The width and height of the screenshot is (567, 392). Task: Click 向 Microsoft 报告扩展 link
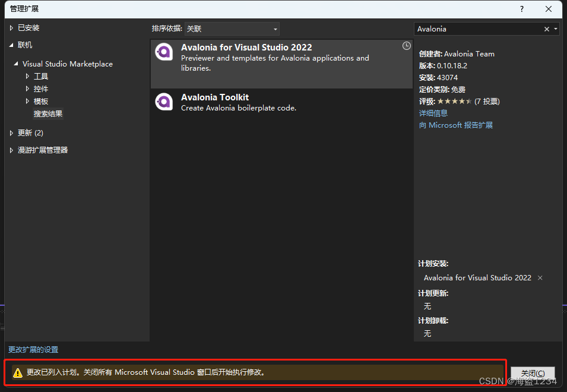455,125
